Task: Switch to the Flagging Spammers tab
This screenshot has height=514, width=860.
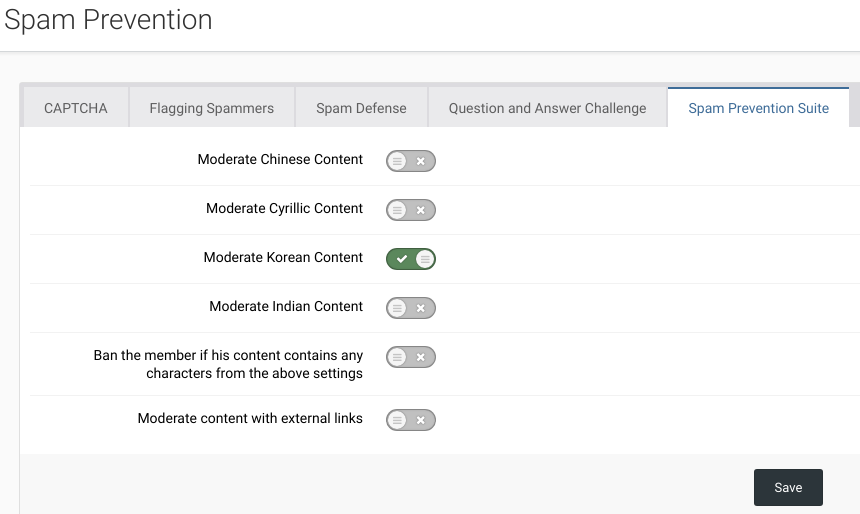Action: pos(211,108)
